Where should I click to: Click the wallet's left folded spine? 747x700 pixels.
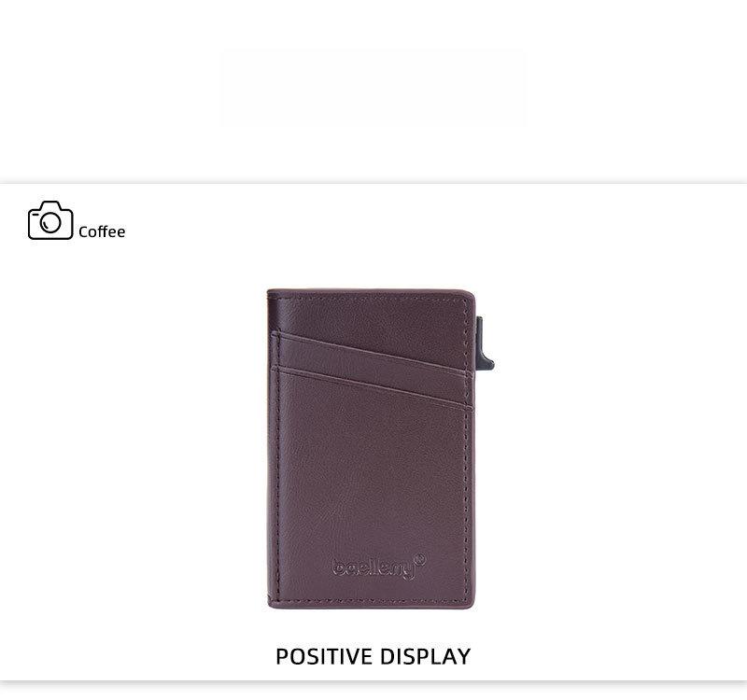pos(273,449)
